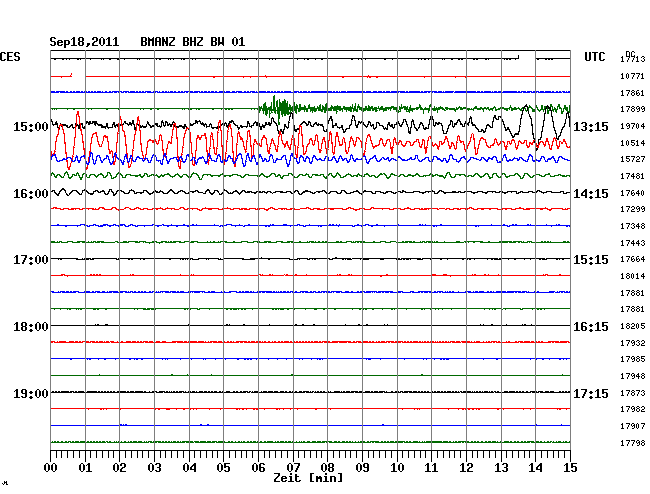
Task: Click the DC offset value 17985
Action: [x=633, y=360]
